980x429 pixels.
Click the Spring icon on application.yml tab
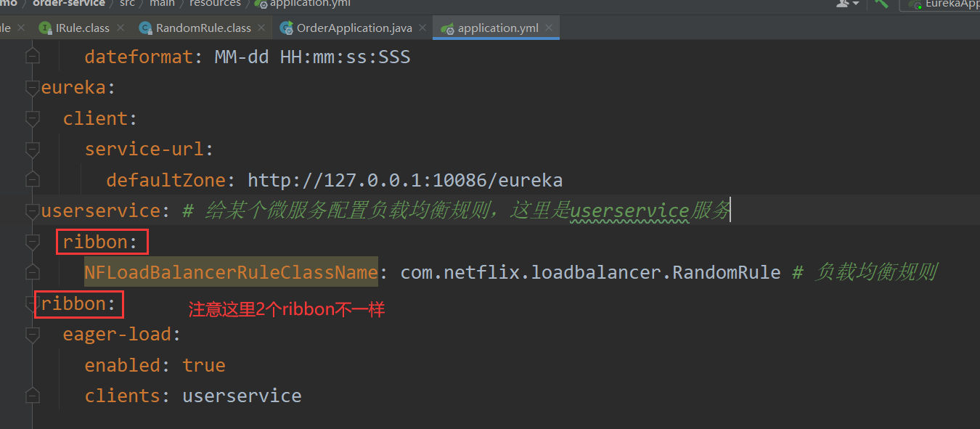tap(446, 28)
